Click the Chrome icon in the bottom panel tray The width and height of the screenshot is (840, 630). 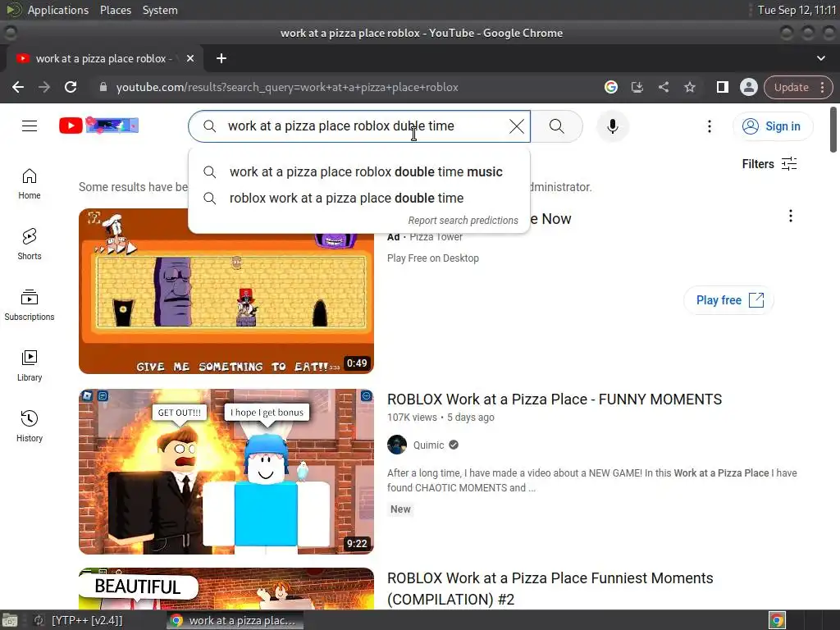(x=777, y=621)
